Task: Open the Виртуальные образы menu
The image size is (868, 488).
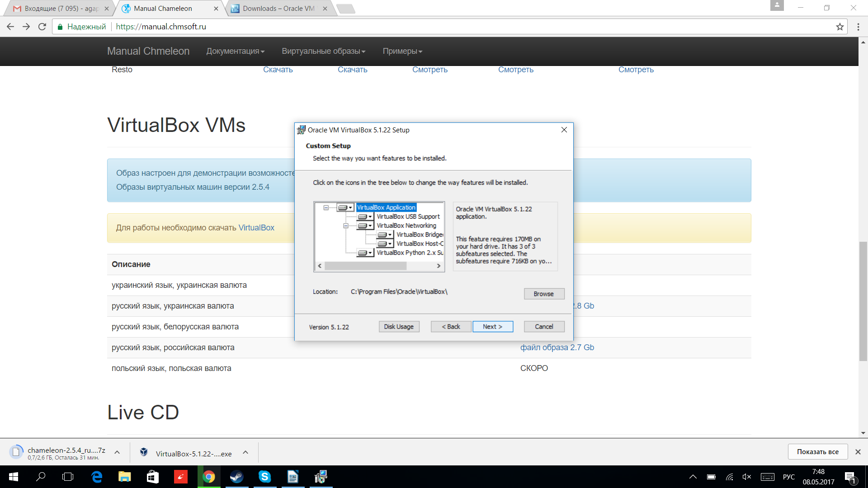Action: pos(324,51)
